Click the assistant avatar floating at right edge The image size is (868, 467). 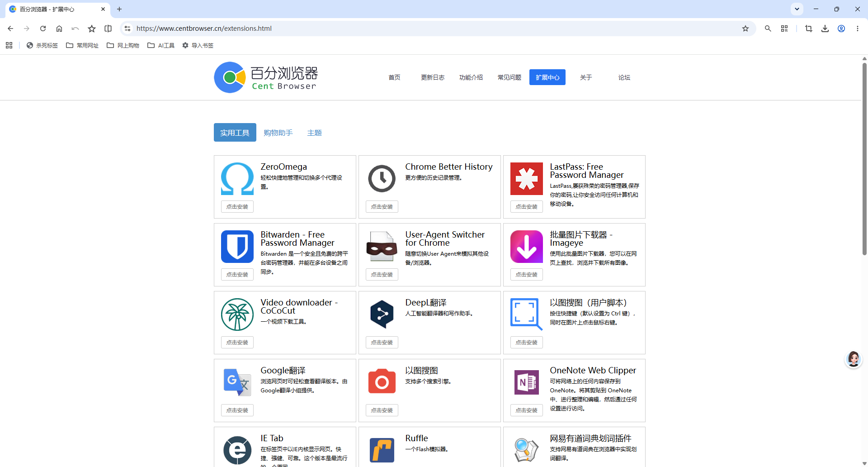(854, 359)
